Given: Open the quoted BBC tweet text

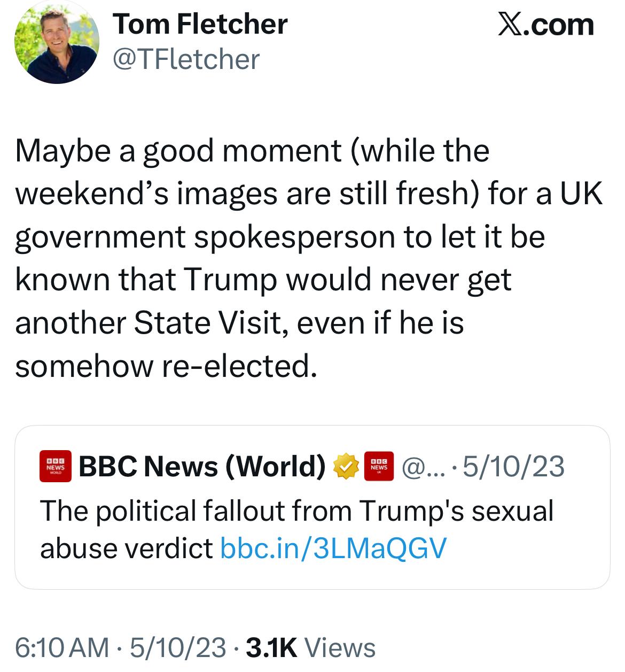Looking at the screenshot, I should tap(296, 511).
